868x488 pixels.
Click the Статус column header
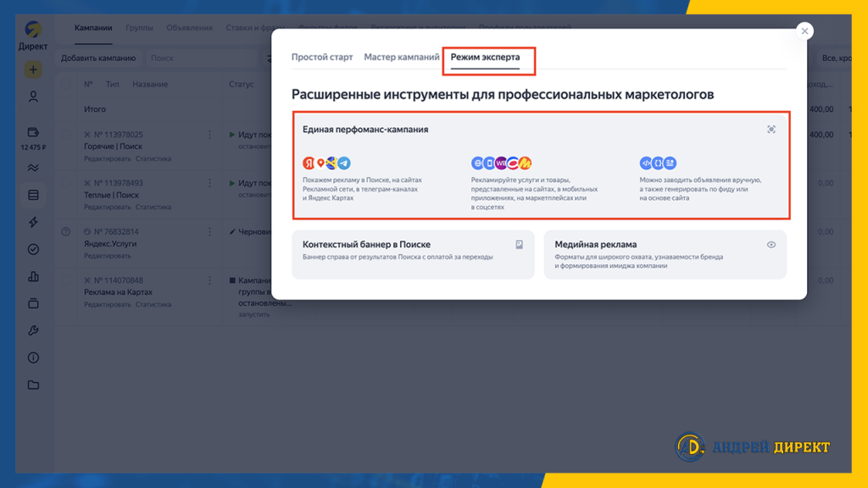[x=242, y=85]
